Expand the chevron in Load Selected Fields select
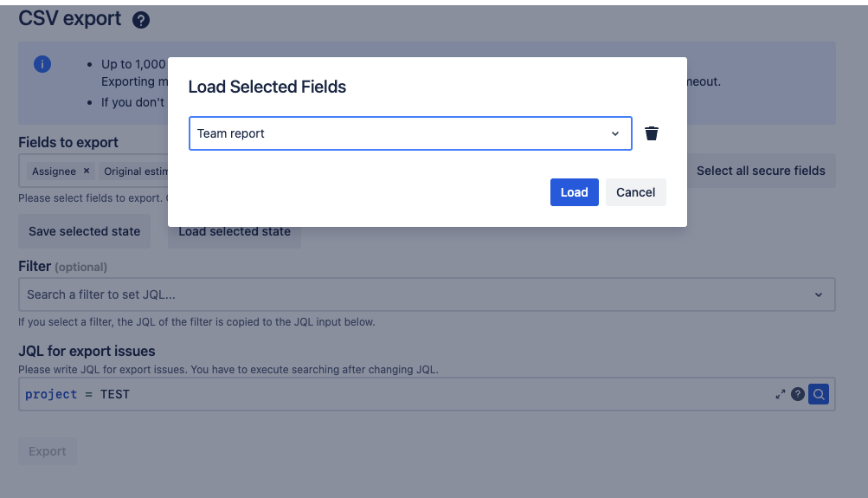The width and height of the screenshot is (868, 498). tap(615, 133)
